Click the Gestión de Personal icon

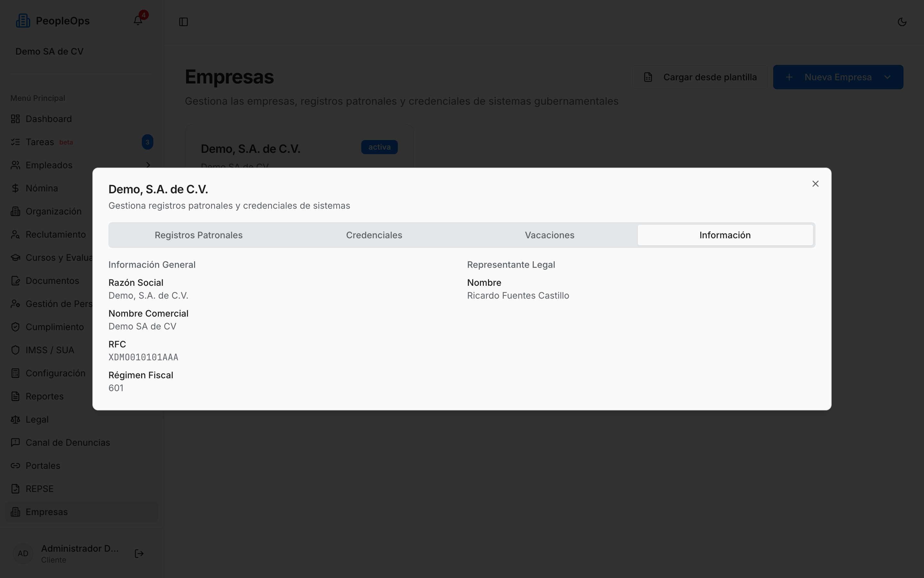coord(15,304)
